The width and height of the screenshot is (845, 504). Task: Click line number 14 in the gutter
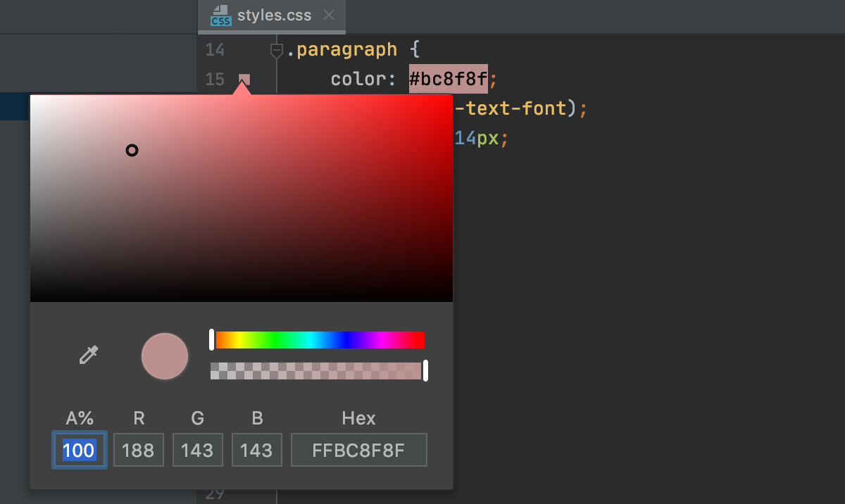pyautogui.click(x=215, y=49)
